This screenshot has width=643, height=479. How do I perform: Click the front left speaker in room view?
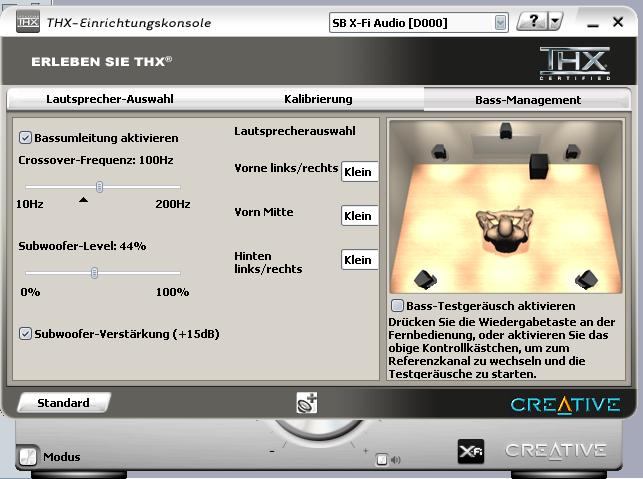pyautogui.click(x=439, y=151)
